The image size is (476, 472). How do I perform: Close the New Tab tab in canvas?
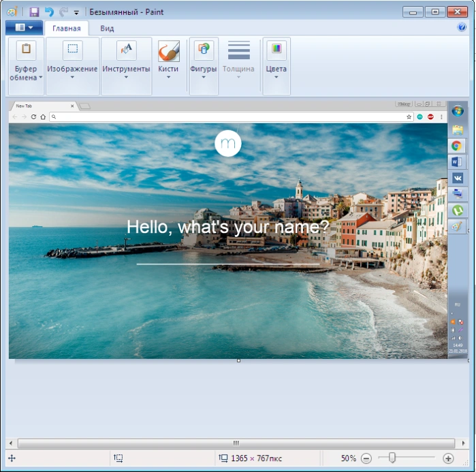(72, 106)
